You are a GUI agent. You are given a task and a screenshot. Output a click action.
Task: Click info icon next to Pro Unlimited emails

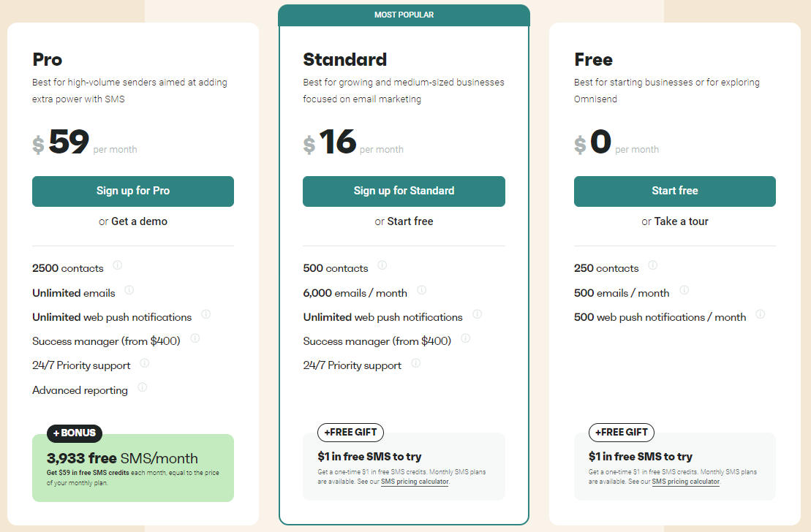point(129,290)
